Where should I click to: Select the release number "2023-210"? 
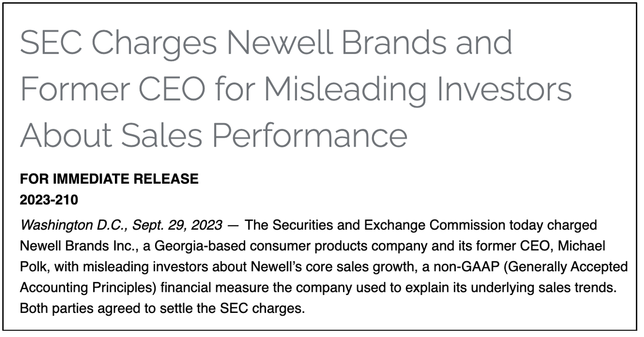[49, 200]
